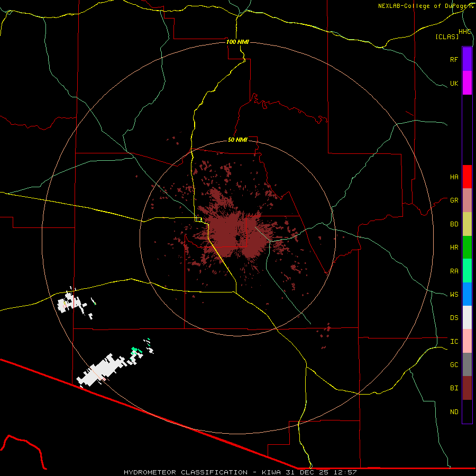Click the '50 NMI' range ring label

237,140
